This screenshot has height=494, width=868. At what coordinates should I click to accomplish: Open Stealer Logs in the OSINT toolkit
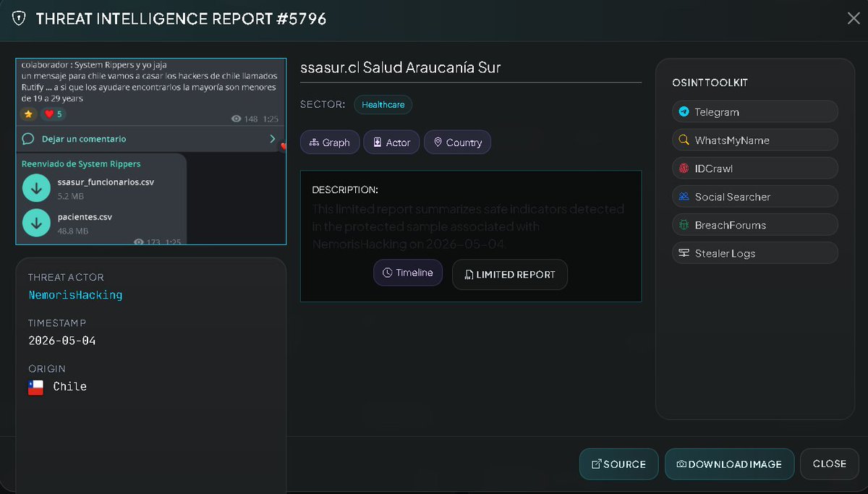(x=755, y=253)
